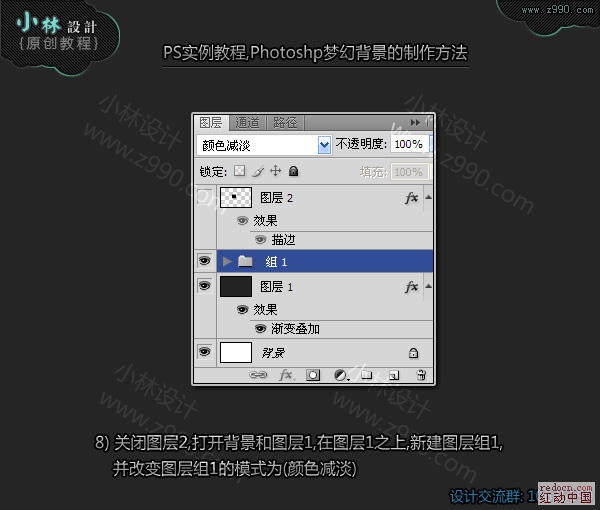Select the 组 1 group name
Image resolution: width=600 pixels, height=510 pixels.
(276, 262)
